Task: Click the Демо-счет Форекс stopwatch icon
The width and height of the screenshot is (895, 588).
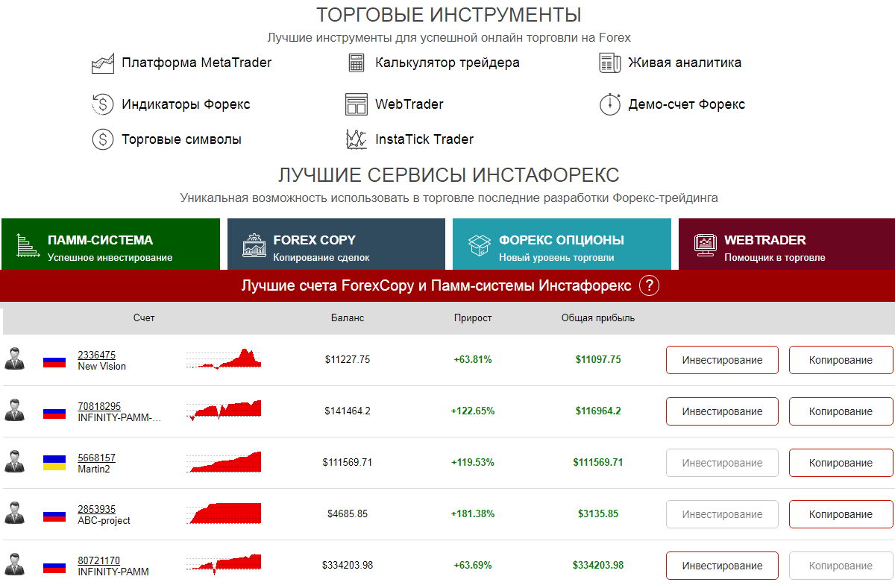Action: coord(609,104)
